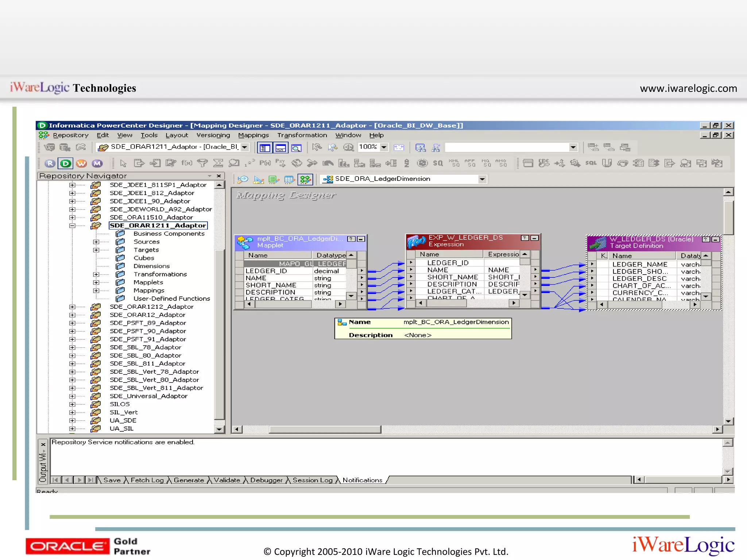Screen dimensions: 747x560
Task: Pick the Union (U) transformation icon
Action: coord(607,163)
